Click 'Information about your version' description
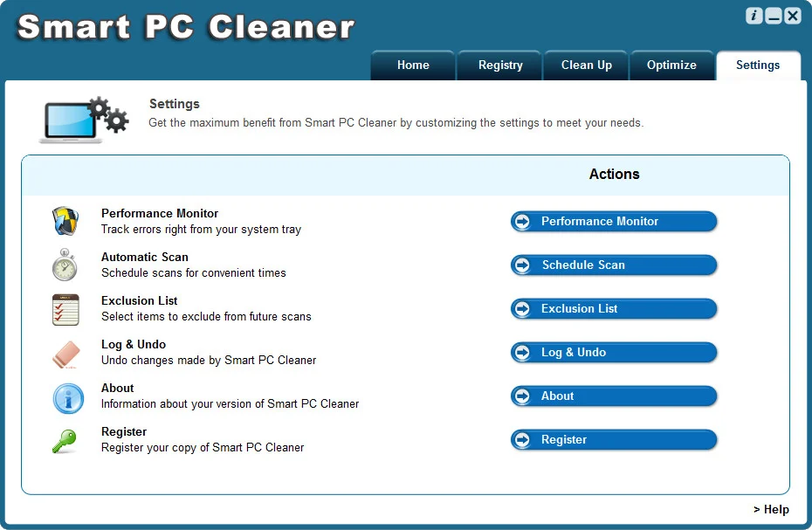The height and width of the screenshot is (530, 812). coord(230,403)
